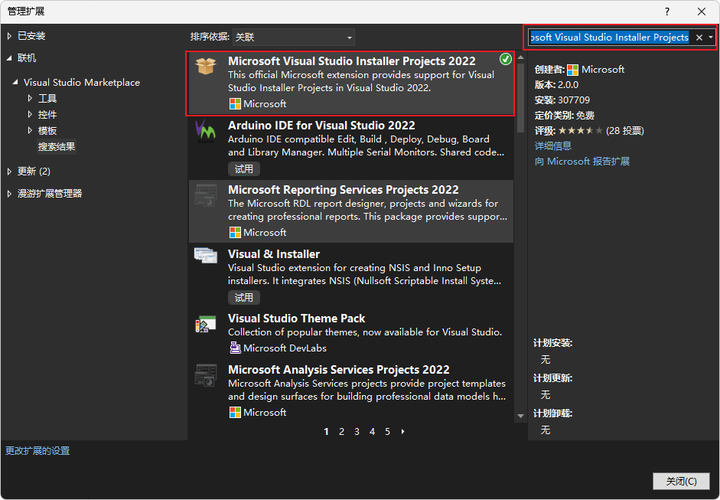Click 试用 button under Visual & Installer
The image size is (720, 500).
244,298
